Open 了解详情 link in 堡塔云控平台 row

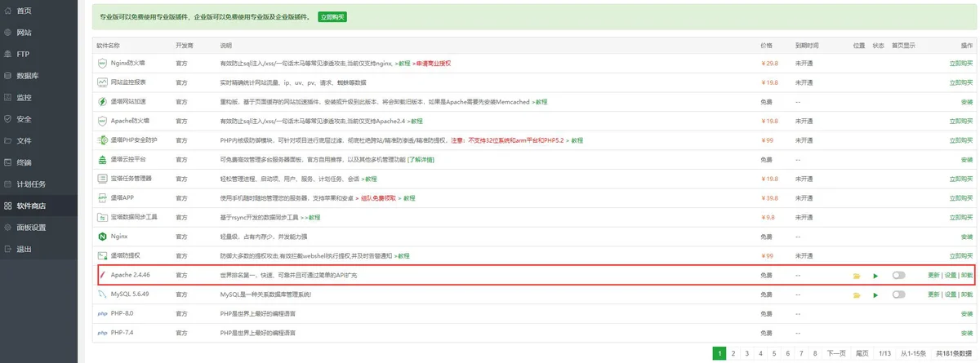[421, 160]
